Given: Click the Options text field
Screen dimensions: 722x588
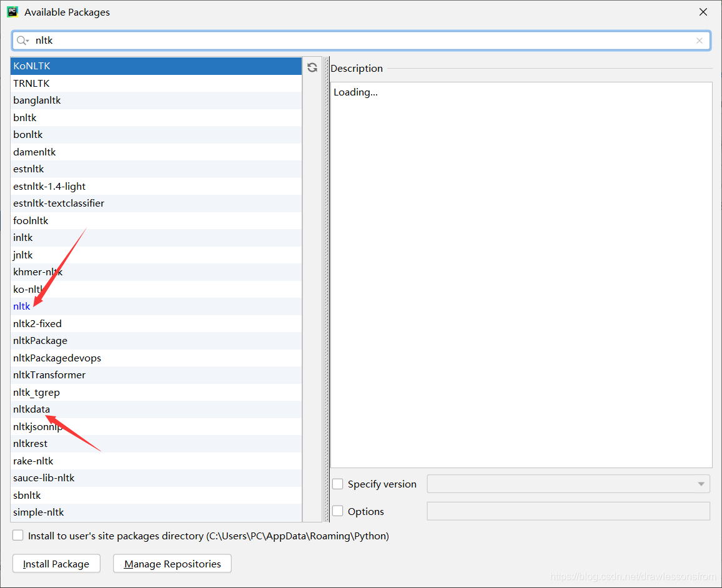Looking at the screenshot, I should pos(568,511).
